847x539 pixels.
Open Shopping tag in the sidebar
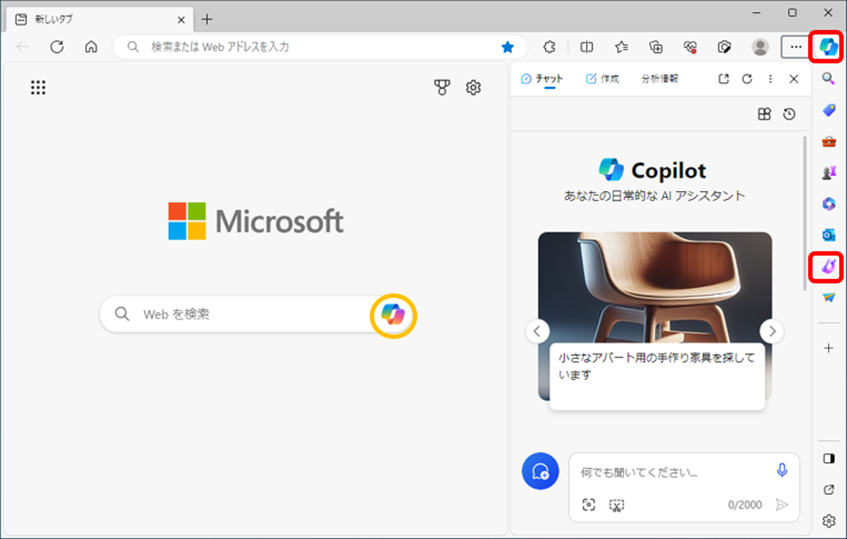tap(828, 110)
